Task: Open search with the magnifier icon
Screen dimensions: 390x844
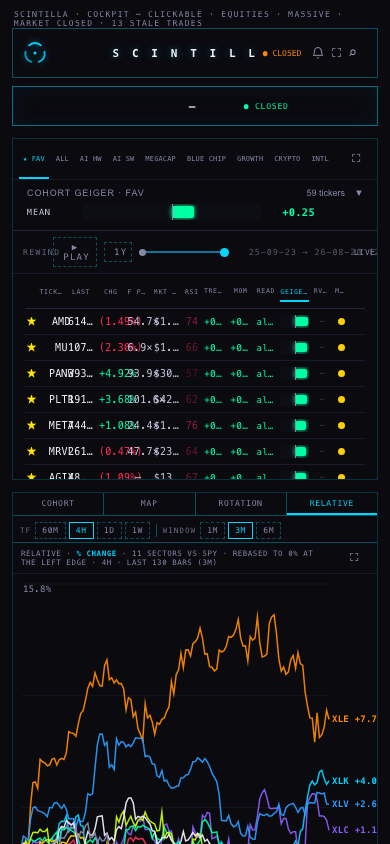Action: (352, 53)
